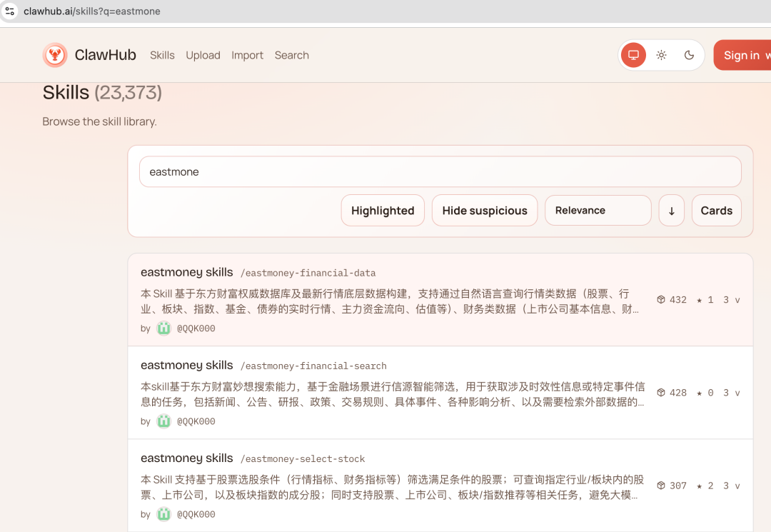Click the star icon on eastmoney-select-stock
This screenshot has width=771, height=532.
click(x=699, y=486)
